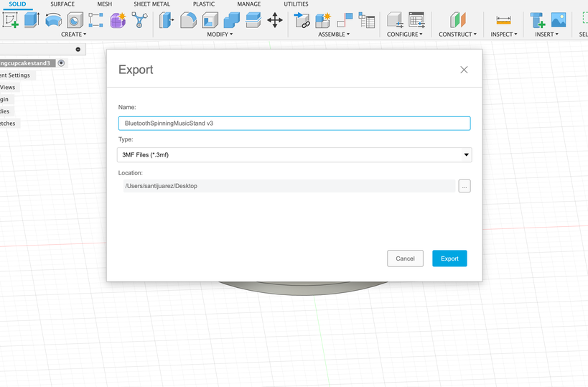Open the Bill of Materials icon
588x387 pixels.
pyautogui.click(x=366, y=20)
